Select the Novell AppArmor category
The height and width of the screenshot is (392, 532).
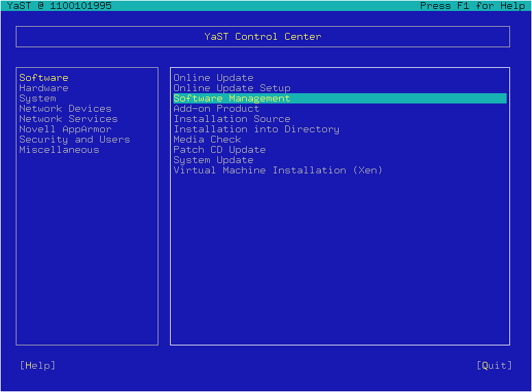click(65, 129)
